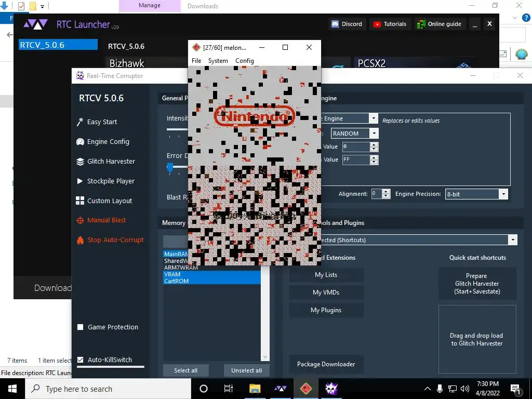This screenshot has width=532, height=399.
Task: Open My Plugins button
Action: (x=326, y=310)
